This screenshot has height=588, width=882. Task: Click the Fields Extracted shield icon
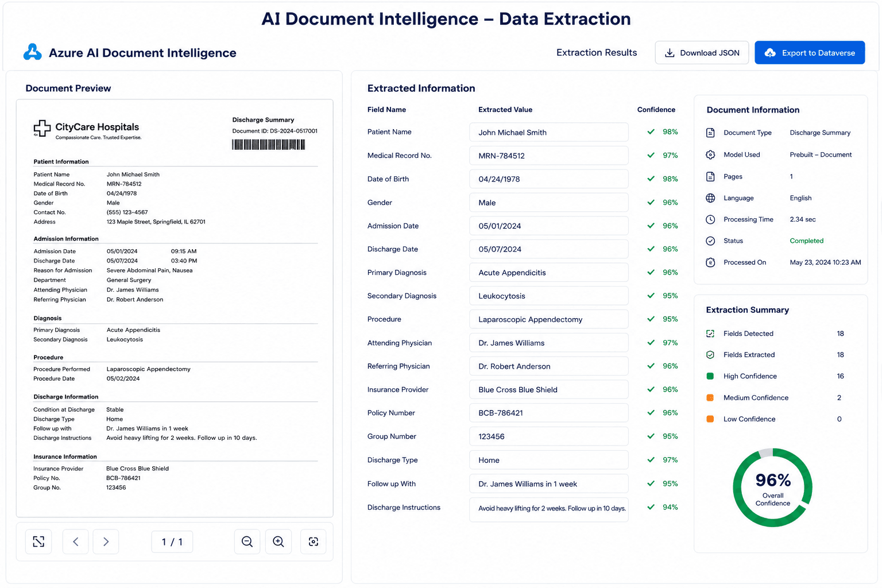point(710,355)
